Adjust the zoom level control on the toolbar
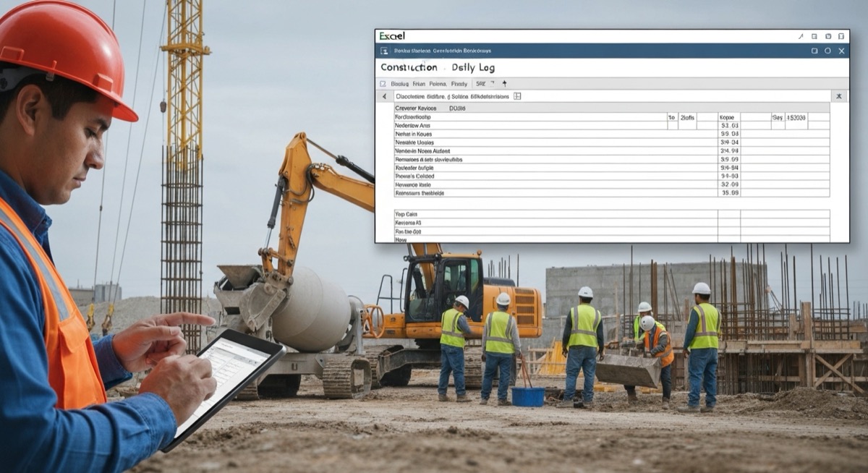 pyautogui.click(x=480, y=84)
